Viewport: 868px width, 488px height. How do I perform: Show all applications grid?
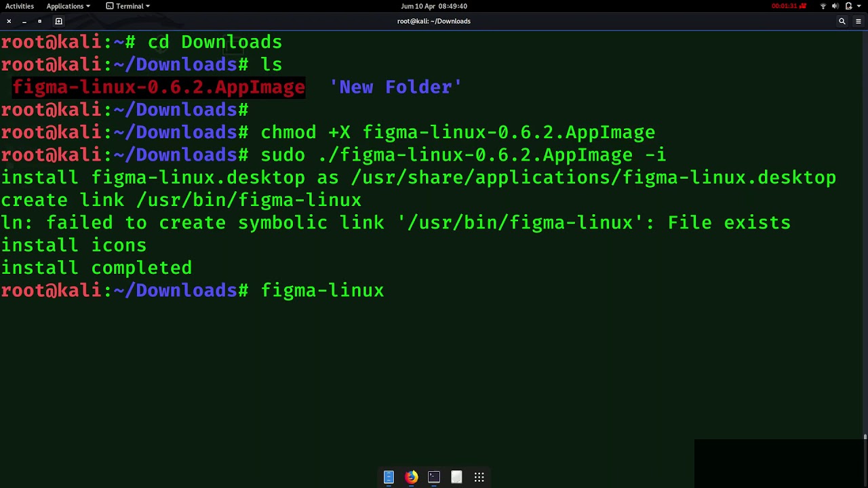point(479,477)
